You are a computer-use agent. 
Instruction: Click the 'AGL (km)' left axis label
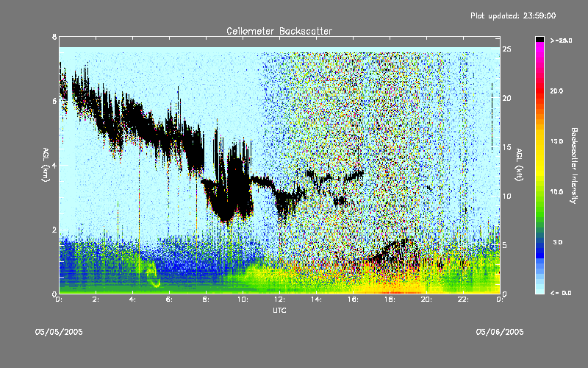click(x=46, y=165)
